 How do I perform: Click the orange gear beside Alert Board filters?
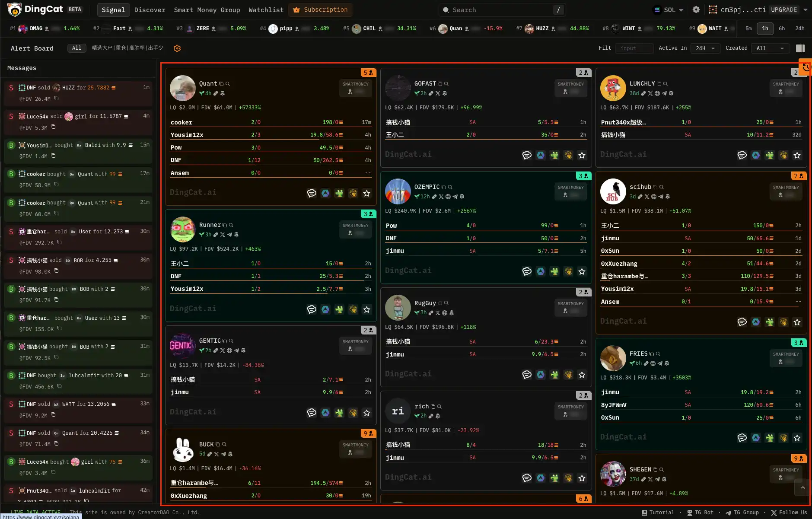(x=177, y=48)
